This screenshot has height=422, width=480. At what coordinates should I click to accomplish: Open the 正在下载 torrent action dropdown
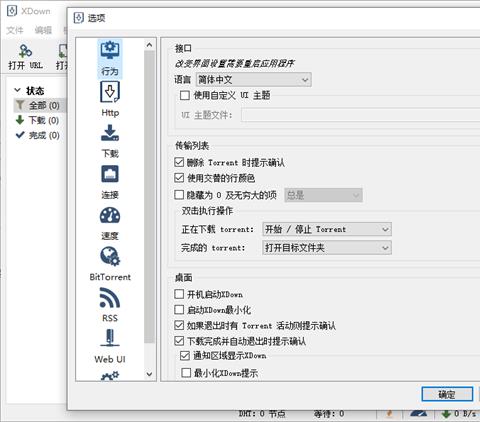tap(327, 229)
